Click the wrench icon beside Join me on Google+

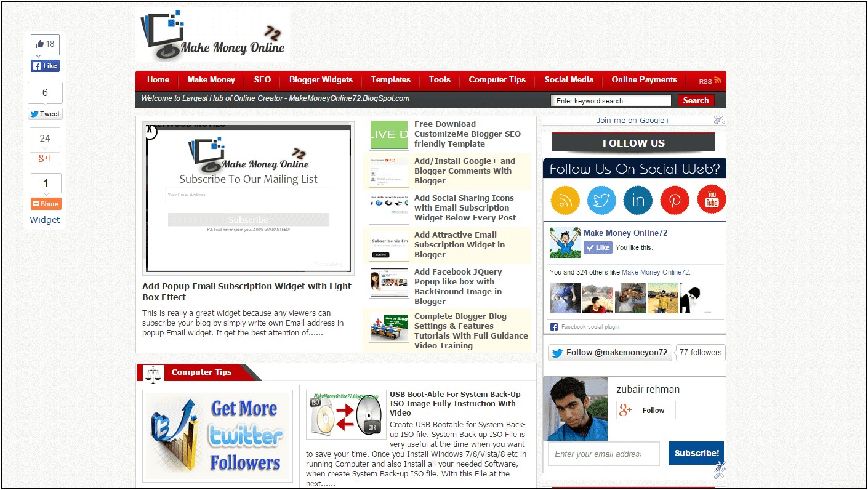[720, 120]
